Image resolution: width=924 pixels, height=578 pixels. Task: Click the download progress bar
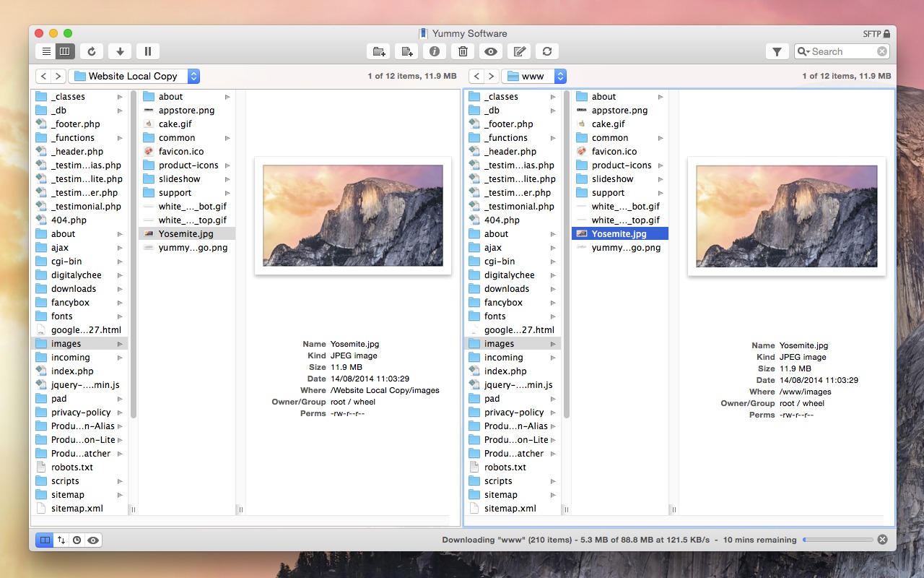(x=837, y=540)
